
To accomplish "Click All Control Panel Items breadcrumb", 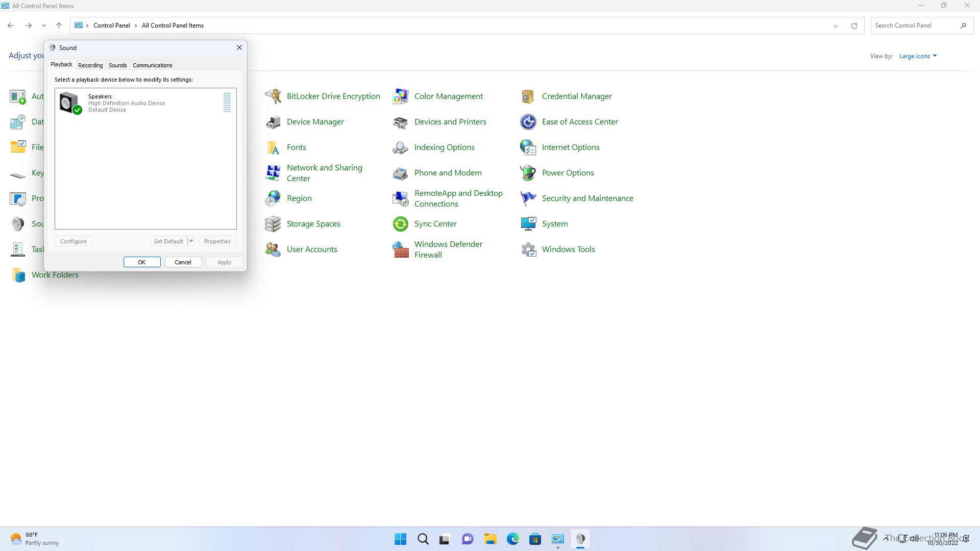I will point(173,26).
